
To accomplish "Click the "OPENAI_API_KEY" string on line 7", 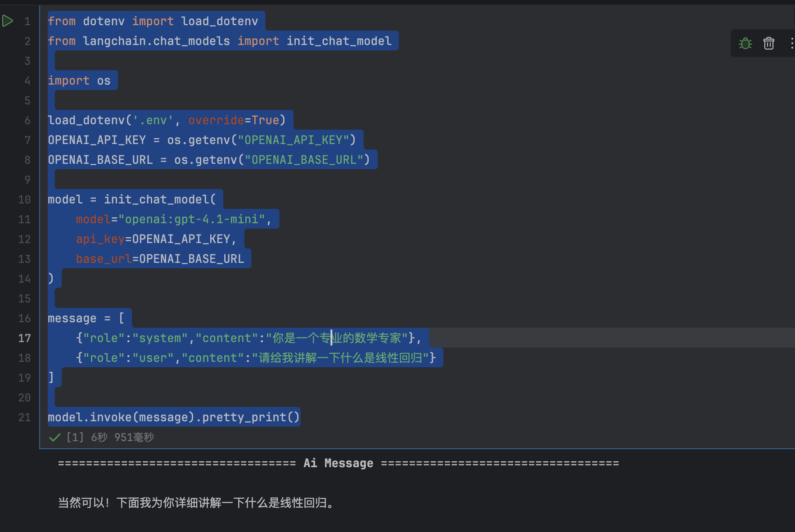I will tap(294, 140).
